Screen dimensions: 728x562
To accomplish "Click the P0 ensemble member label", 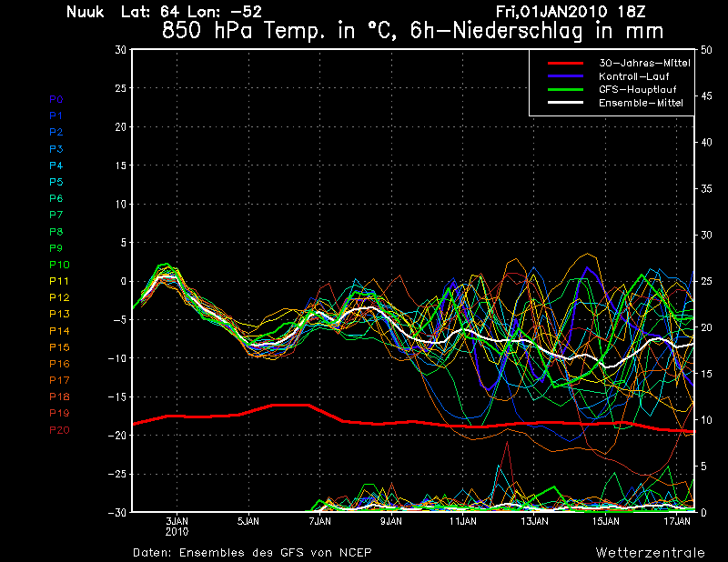I will tap(56, 99).
